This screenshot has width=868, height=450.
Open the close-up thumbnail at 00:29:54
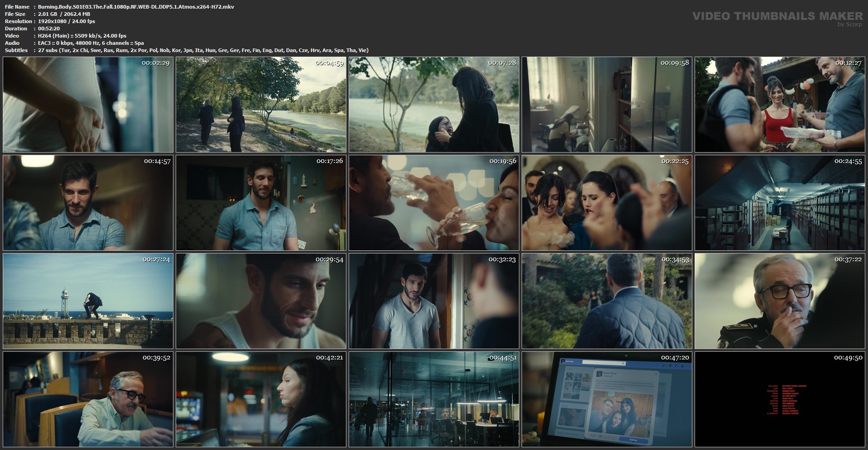click(x=261, y=301)
